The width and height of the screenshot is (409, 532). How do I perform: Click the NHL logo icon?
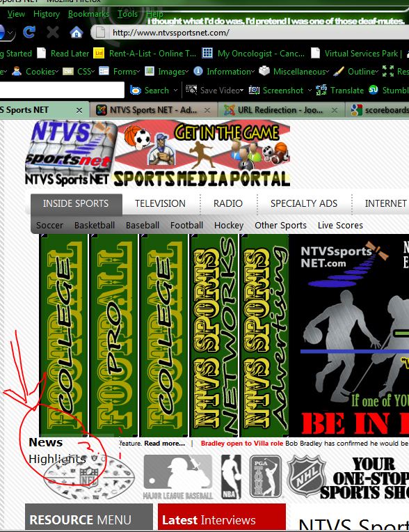click(x=306, y=477)
